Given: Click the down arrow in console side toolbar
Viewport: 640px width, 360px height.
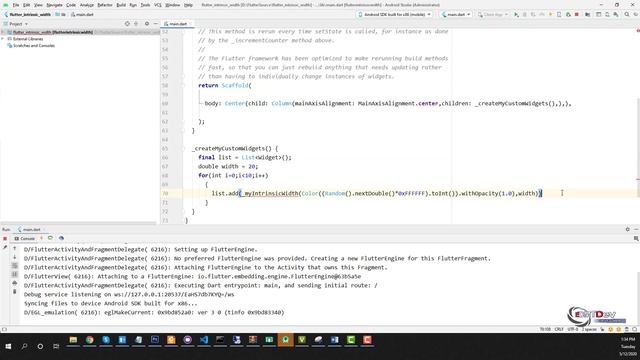Looking at the screenshot, I should click(x=15, y=257).
